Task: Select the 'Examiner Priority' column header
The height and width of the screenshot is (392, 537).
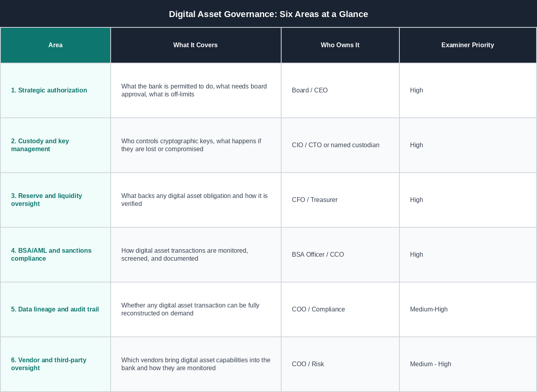Action: tap(468, 45)
